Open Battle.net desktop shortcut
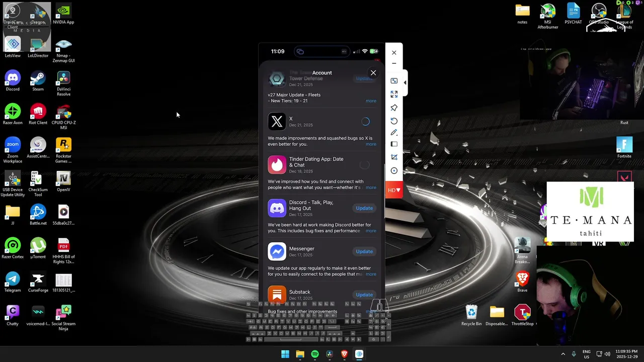644x362 pixels. point(38,215)
